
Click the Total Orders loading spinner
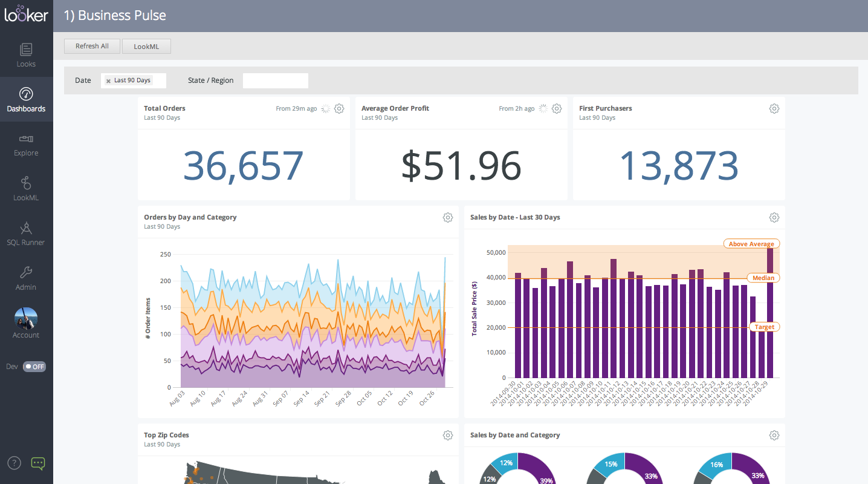pos(326,108)
